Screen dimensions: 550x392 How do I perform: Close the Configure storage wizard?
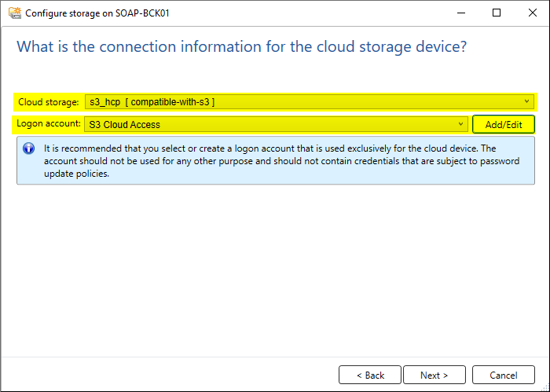click(x=533, y=13)
